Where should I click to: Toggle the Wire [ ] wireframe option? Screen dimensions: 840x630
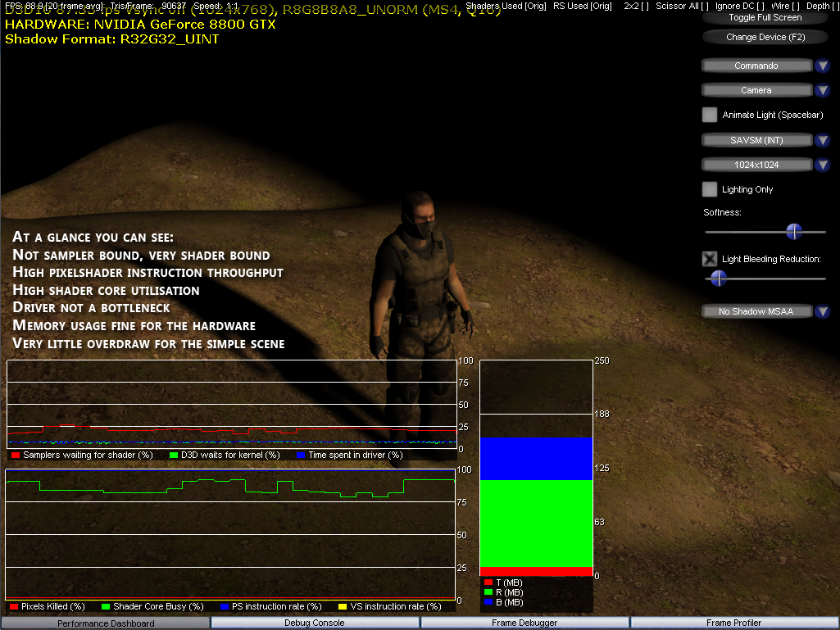pyautogui.click(x=785, y=6)
